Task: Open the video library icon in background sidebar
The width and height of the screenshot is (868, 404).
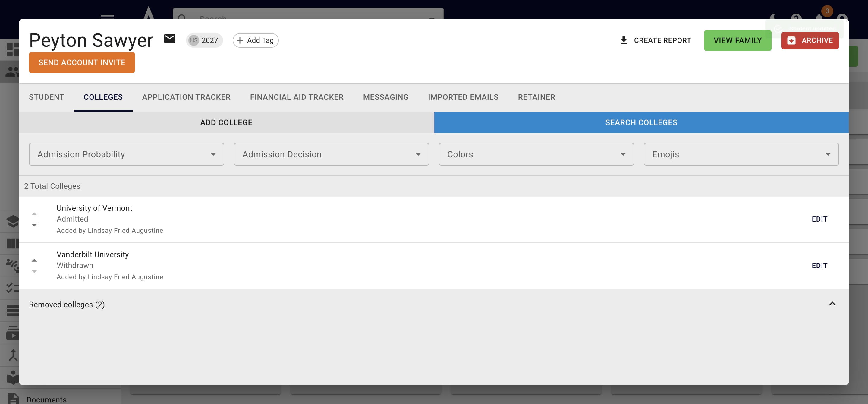Action: point(13,333)
